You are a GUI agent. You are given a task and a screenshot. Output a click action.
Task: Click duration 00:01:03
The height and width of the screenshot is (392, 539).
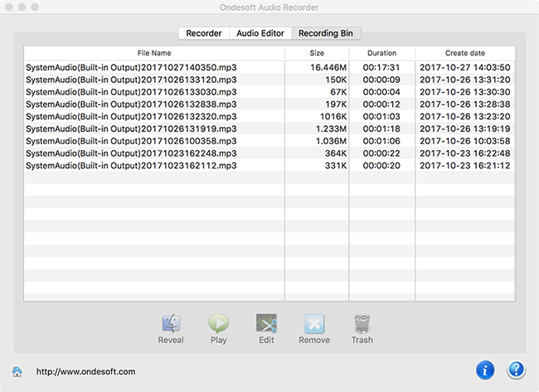(381, 117)
